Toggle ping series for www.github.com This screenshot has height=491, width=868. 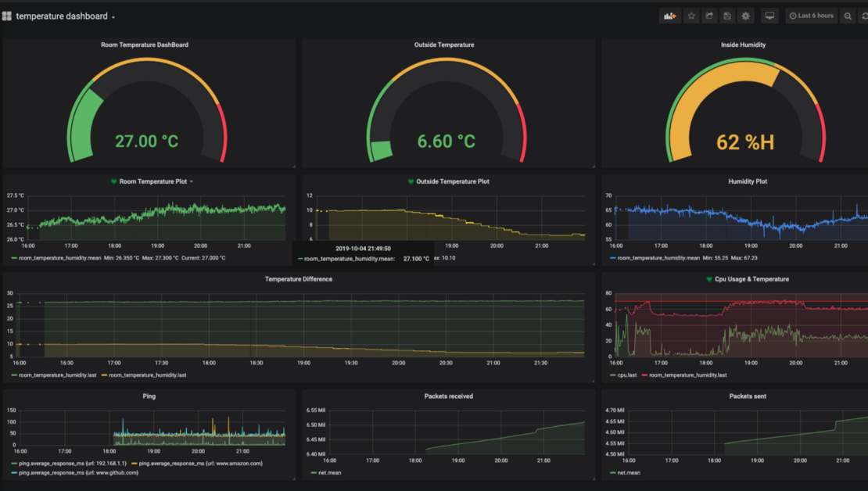[79, 473]
